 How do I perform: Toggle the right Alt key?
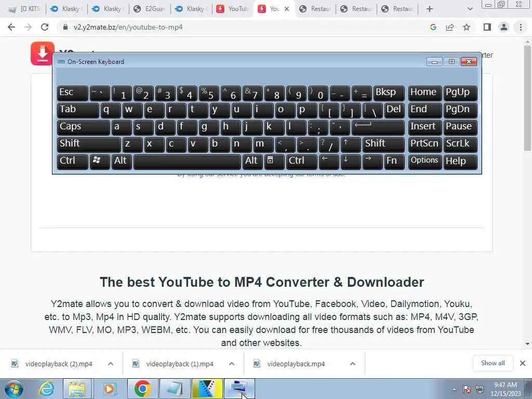(x=252, y=161)
